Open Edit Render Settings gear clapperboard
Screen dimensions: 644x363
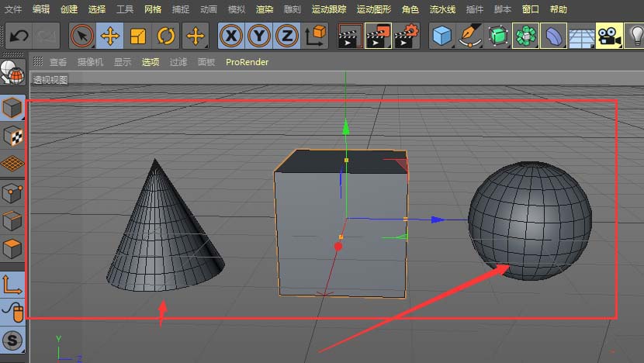(x=406, y=36)
